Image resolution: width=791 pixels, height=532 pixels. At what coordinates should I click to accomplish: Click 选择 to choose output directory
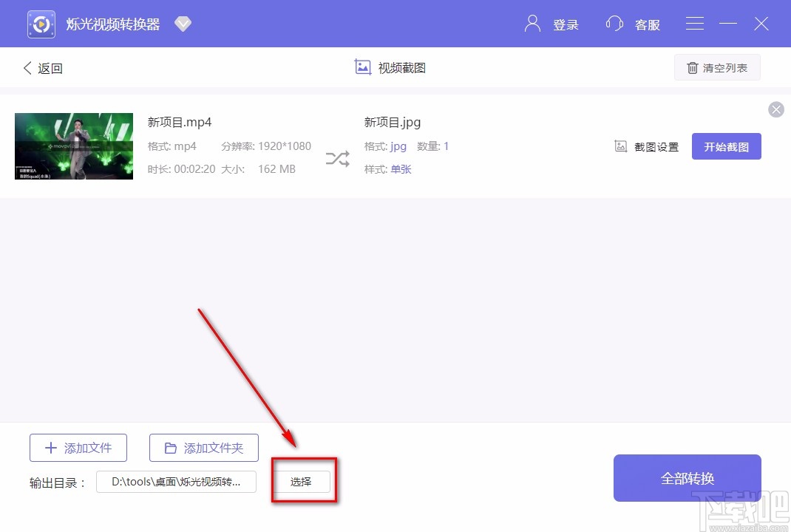pos(302,481)
